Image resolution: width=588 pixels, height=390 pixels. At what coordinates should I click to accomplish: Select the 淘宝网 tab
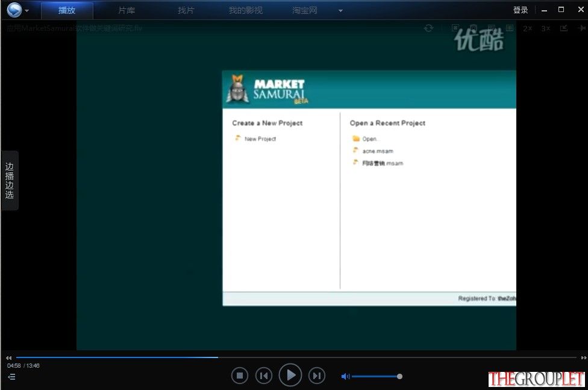coord(305,10)
